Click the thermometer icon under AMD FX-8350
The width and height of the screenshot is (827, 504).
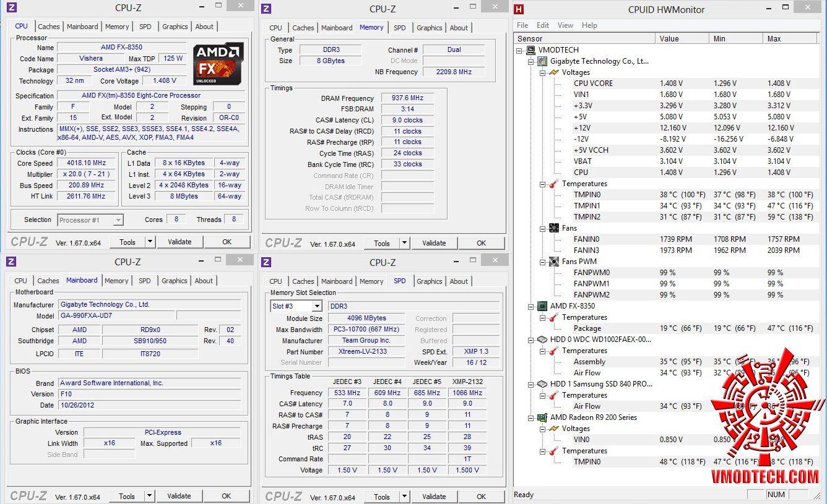[x=554, y=317]
